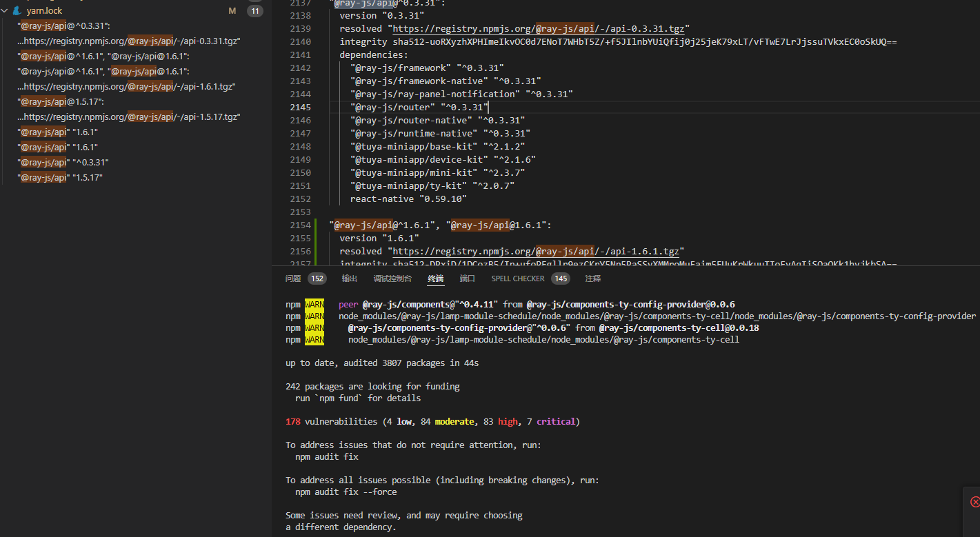This screenshot has height=537, width=980.
Task: Click the react-native "0.59.10" line
Action: 408,199
